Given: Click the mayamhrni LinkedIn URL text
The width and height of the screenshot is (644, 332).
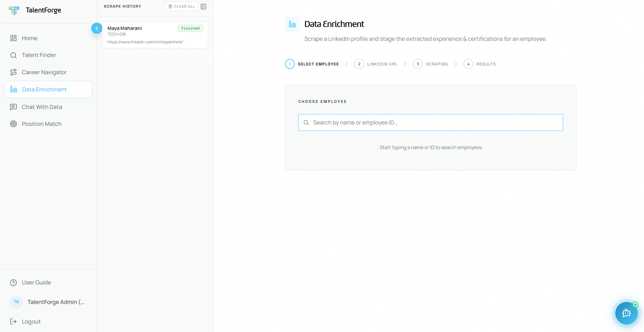Looking at the screenshot, I should [x=145, y=42].
